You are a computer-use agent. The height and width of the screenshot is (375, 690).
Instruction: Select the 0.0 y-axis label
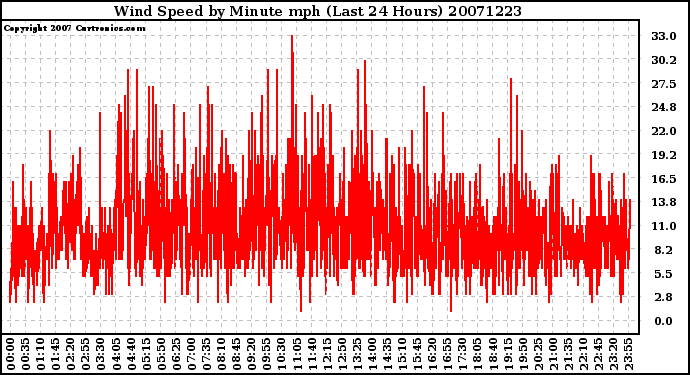click(x=664, y=321)
